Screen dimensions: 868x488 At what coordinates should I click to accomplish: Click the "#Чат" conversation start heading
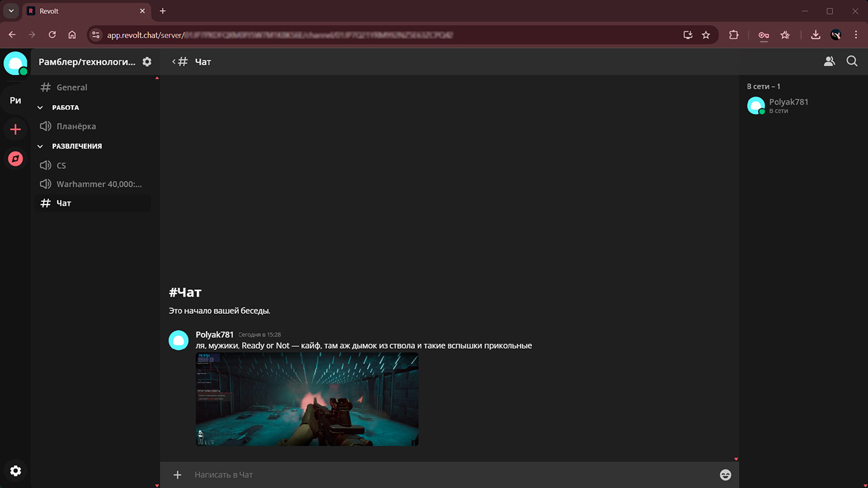pyautogui.click(x=185, y=292)
